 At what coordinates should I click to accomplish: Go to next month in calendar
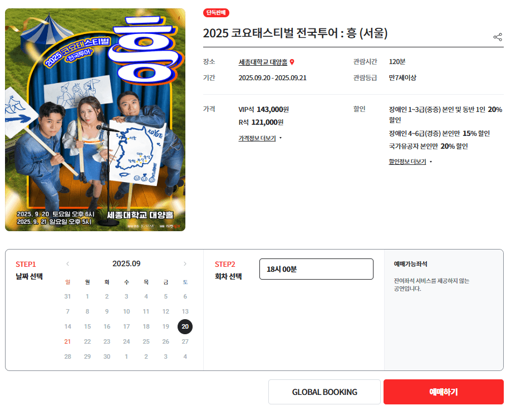tap(185, 264)
